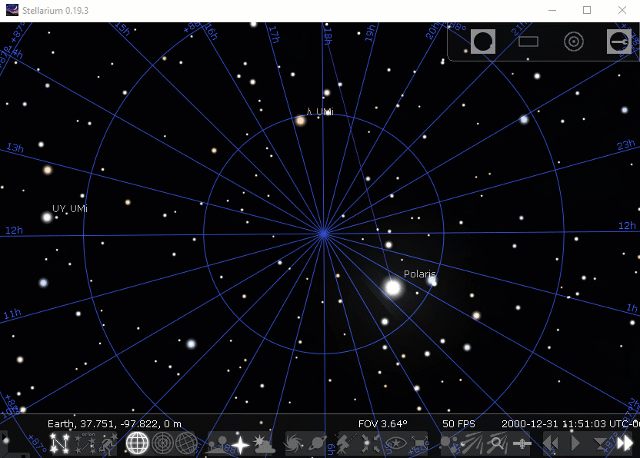Center on selected object icon
The image size is (640, 458).
pyautogui.click(x=371, y=443)
